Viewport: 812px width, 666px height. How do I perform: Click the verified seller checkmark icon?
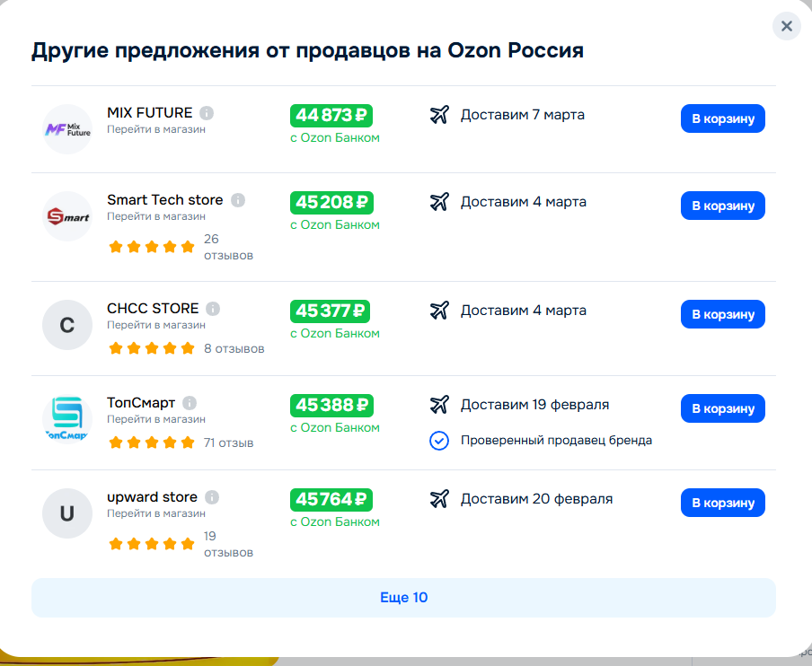(439, 441)
